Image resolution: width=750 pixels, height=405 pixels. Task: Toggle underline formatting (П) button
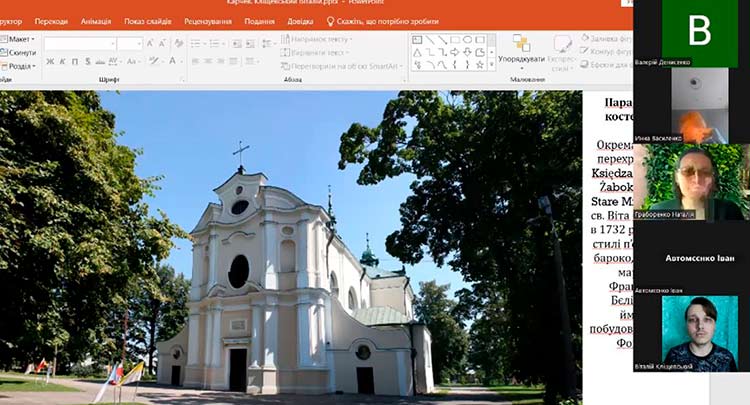75,62
